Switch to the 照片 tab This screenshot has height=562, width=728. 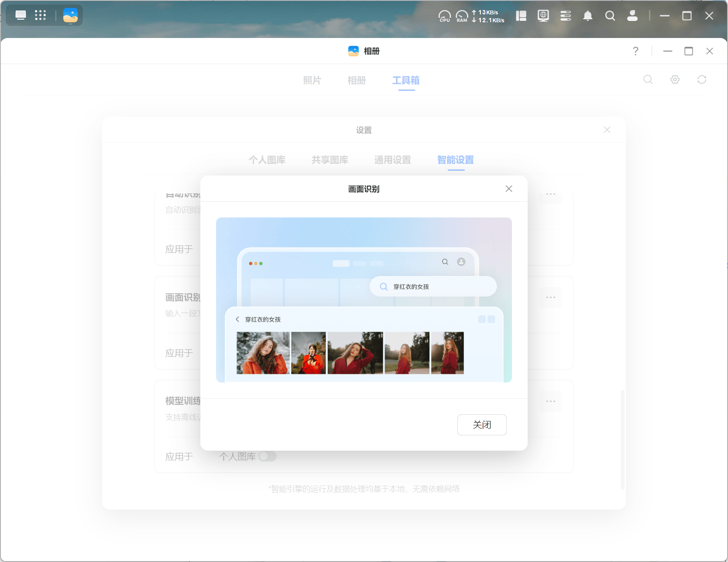(312, 80)
